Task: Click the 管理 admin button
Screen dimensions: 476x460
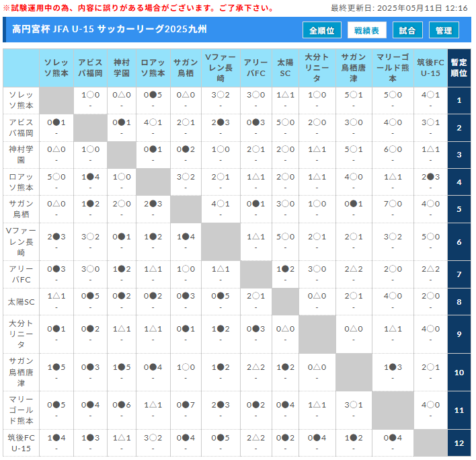Action: [444, 30]
